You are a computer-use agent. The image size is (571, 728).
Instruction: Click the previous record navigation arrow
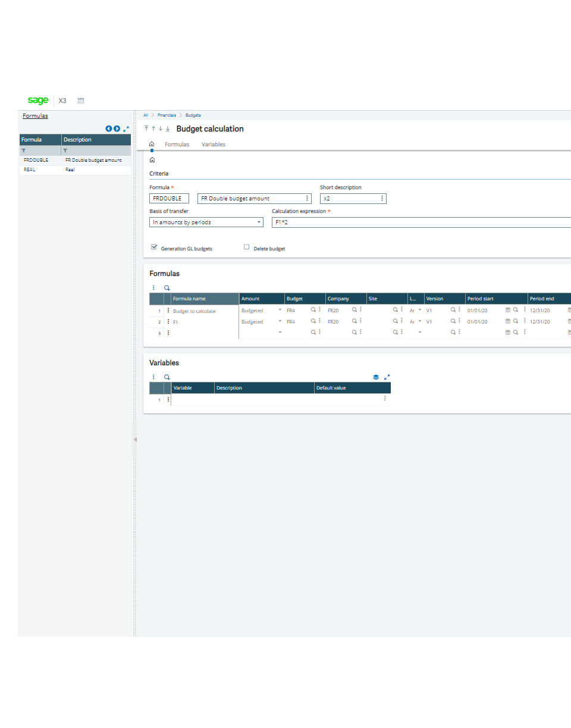[x=108, y=128]
